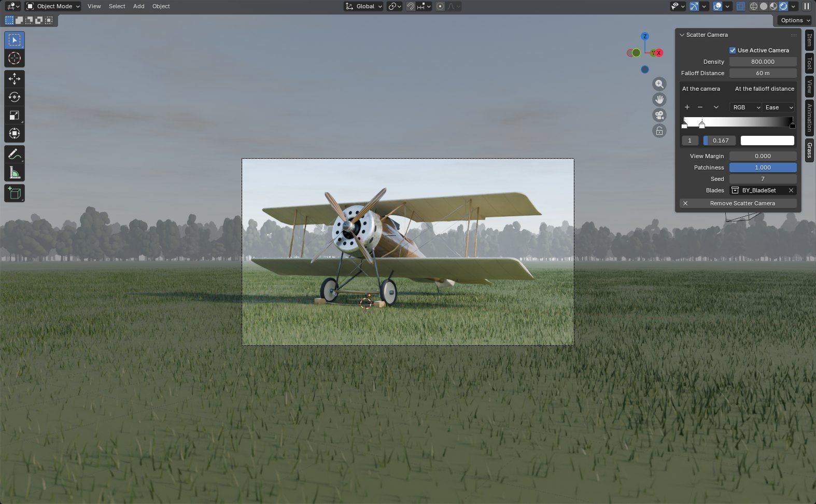Open the RGB color mode dropdown
816x504 pixels.
point(745,107)
